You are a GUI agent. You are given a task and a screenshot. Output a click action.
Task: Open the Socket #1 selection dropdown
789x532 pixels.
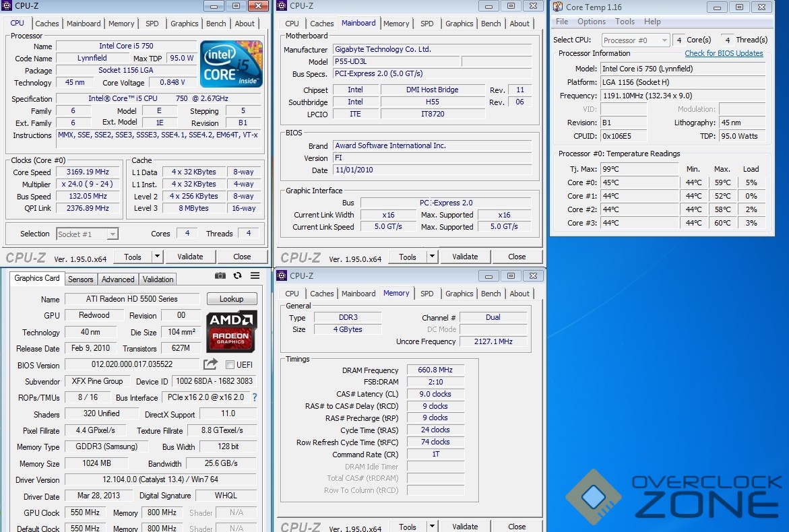point(87,234)
